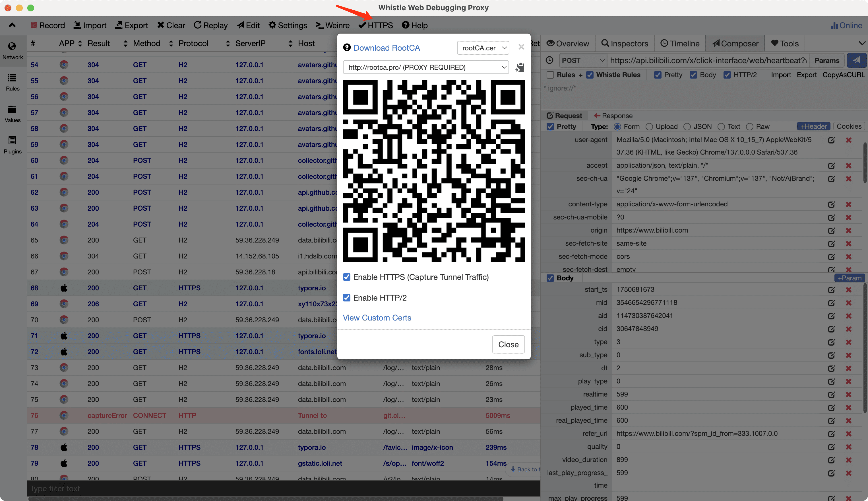868x501 pixels.
Task: Sort sessions by APP column arrows
Action: tap(80, 43)
